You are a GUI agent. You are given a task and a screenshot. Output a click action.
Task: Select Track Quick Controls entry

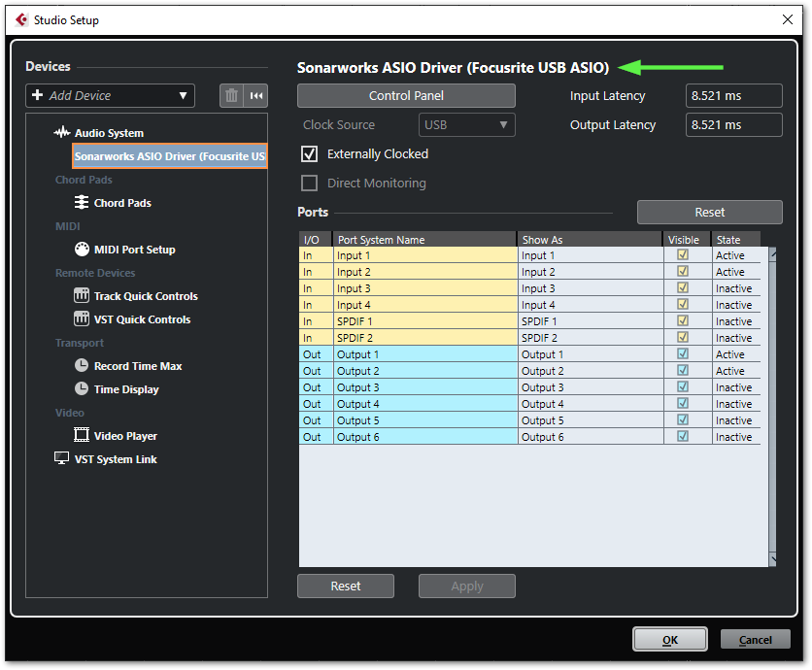[x=146, y=296]
